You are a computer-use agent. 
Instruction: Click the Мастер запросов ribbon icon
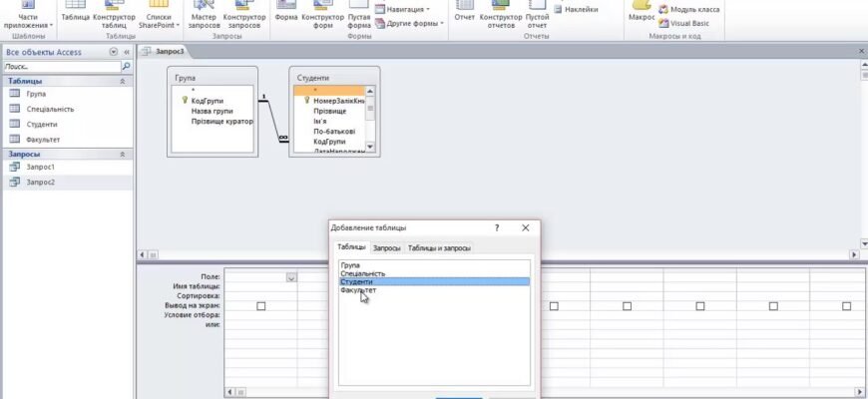pyautogui.click(x=204, y=14)
